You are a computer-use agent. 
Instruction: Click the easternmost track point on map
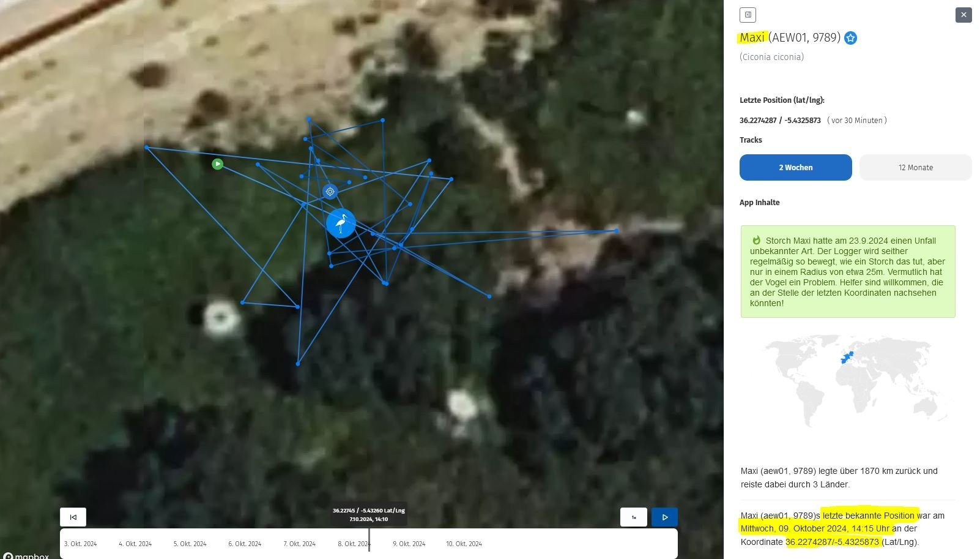click(616, 231)
